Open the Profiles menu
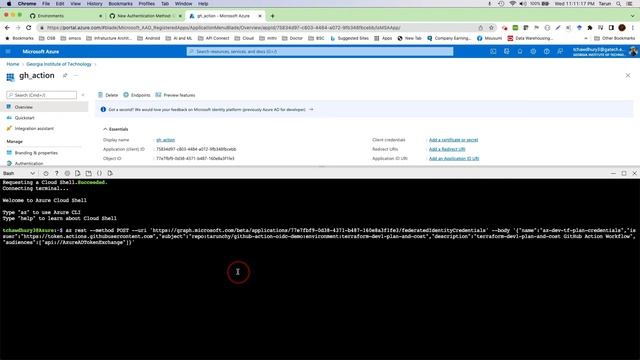Image resolution: width=640 pixels, height=360 pixels. point(147,4)
